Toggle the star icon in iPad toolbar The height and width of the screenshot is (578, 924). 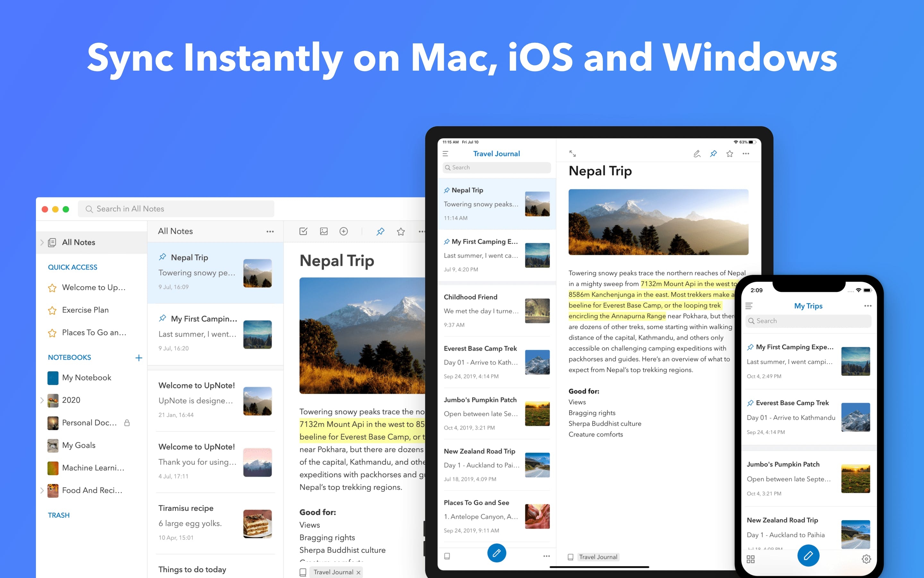click(730, 154)
